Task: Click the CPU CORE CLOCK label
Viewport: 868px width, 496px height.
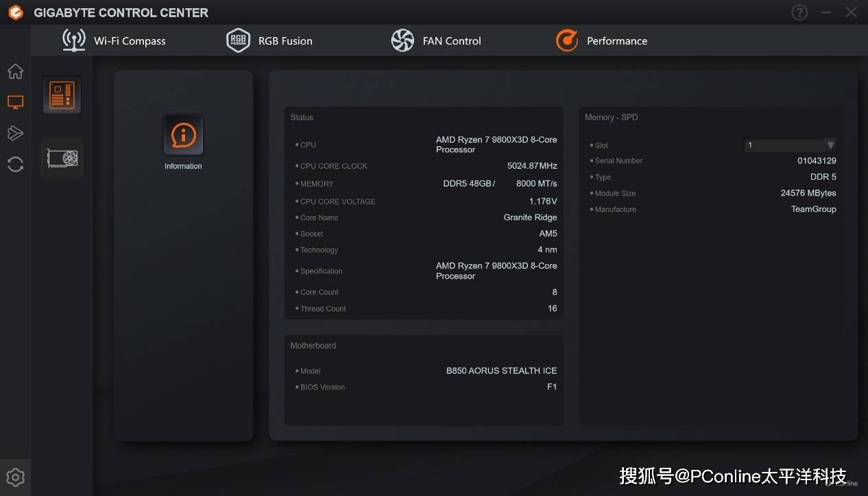Action: point(334,166)
